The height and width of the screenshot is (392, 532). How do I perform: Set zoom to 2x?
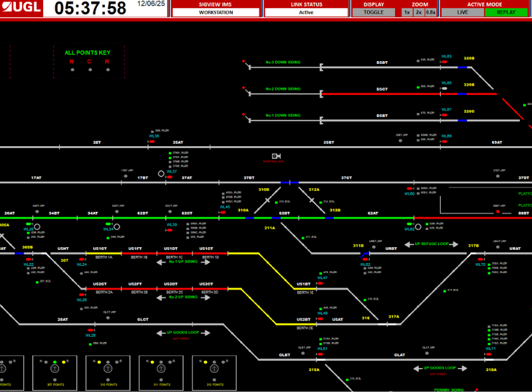419,12
